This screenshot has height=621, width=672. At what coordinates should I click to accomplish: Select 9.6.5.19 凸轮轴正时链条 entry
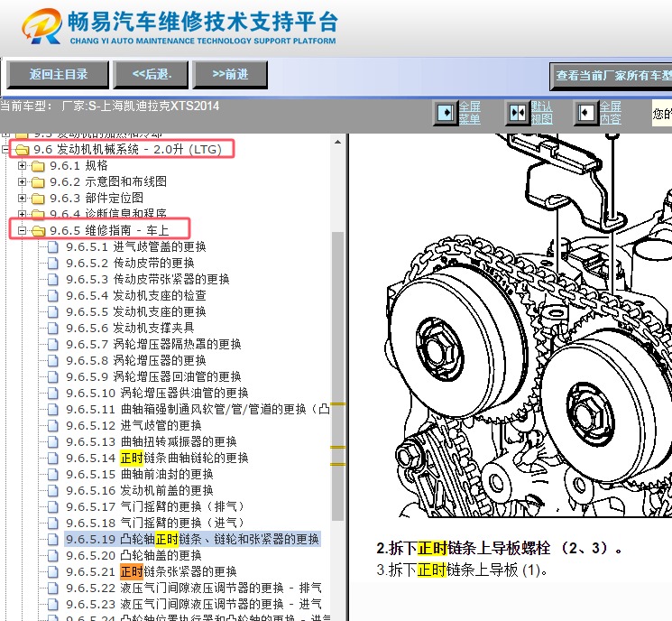(192, 540)
